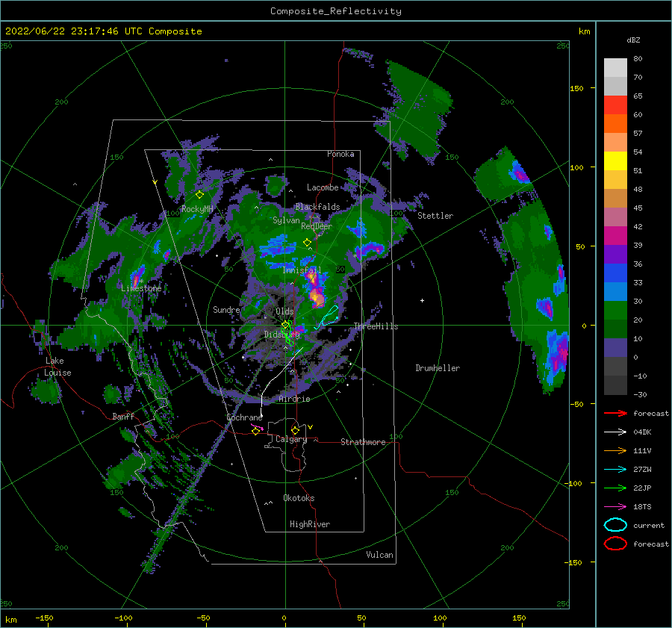The height and width of the screenshot is (628, 672).
Task: Click the Airdrie label
Action: [x=294, y=399]
